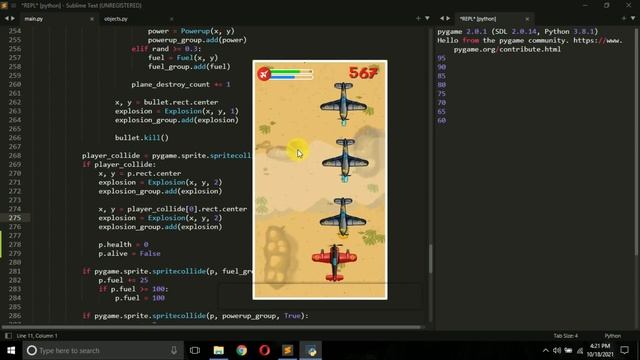Switch to the main.py tab
This screenshot has width=640, height=360.
click(34, 19)
